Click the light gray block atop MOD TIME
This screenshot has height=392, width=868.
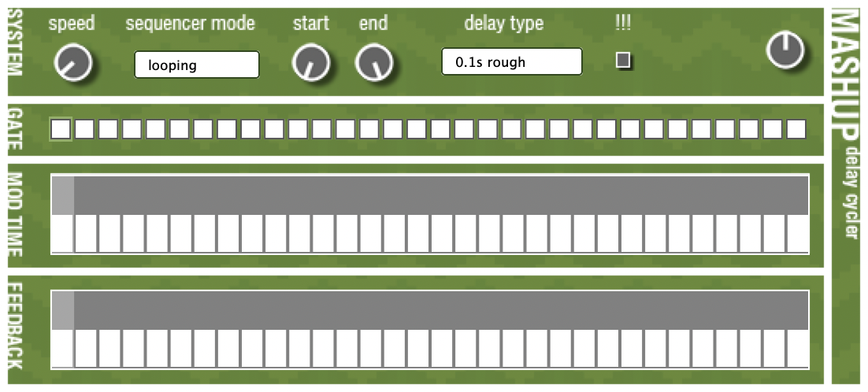click(63, 195)
